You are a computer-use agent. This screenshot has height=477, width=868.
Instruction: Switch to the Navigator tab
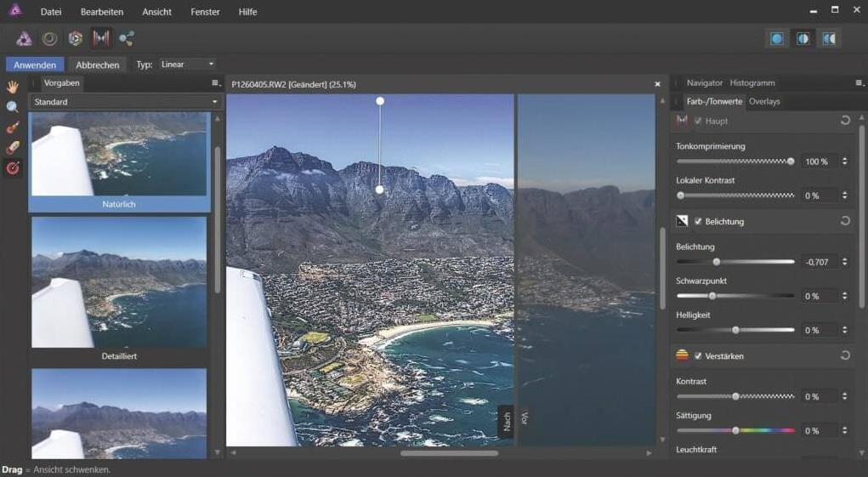(705, 83)
